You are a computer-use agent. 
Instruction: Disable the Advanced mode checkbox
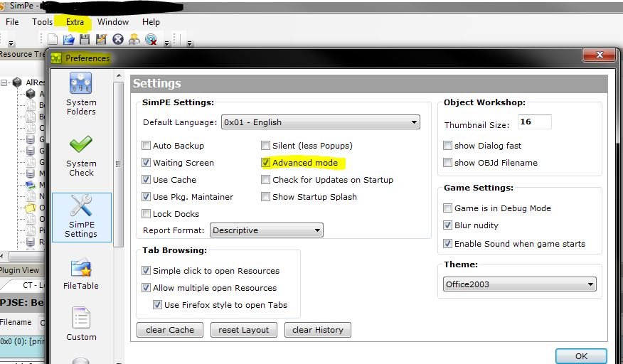(266, 163)
